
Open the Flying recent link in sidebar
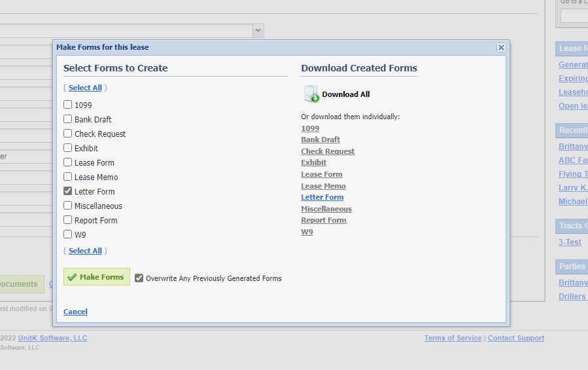(x=573, y=174)
